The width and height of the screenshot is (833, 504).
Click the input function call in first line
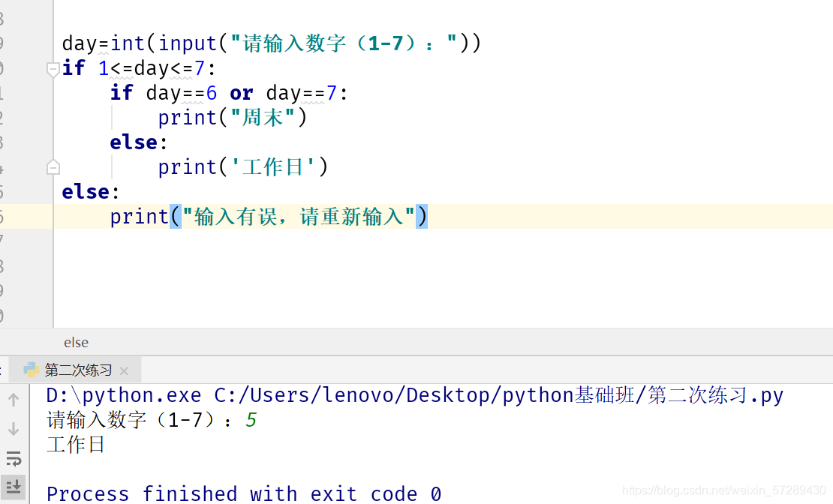(188, 43)
